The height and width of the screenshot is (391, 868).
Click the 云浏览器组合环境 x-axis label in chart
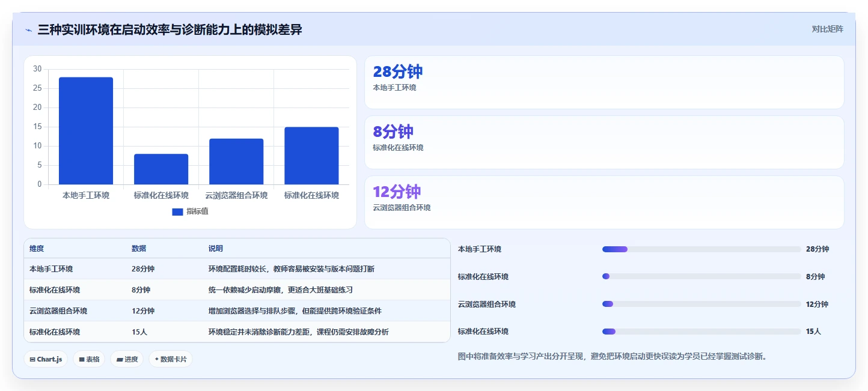point(236,195)
